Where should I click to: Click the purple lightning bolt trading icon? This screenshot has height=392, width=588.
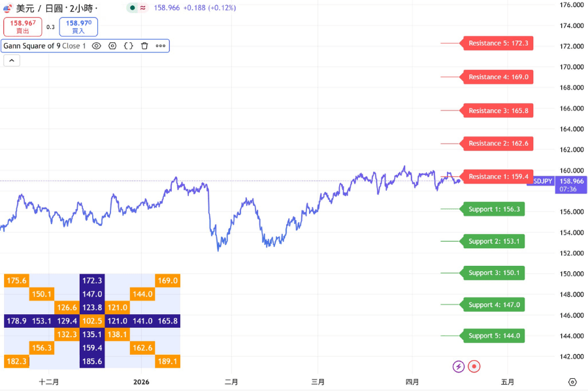(x=458, y=367)
